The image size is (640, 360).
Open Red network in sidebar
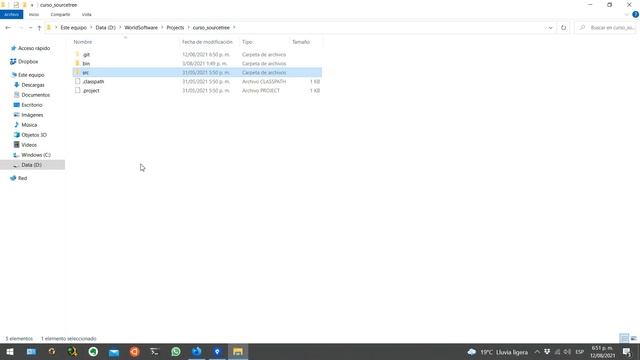pyautogui.click(x=22, y=178)
